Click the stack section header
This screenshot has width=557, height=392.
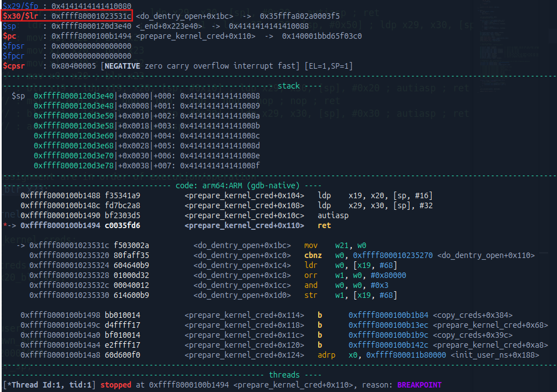click(x=288, y=86)
